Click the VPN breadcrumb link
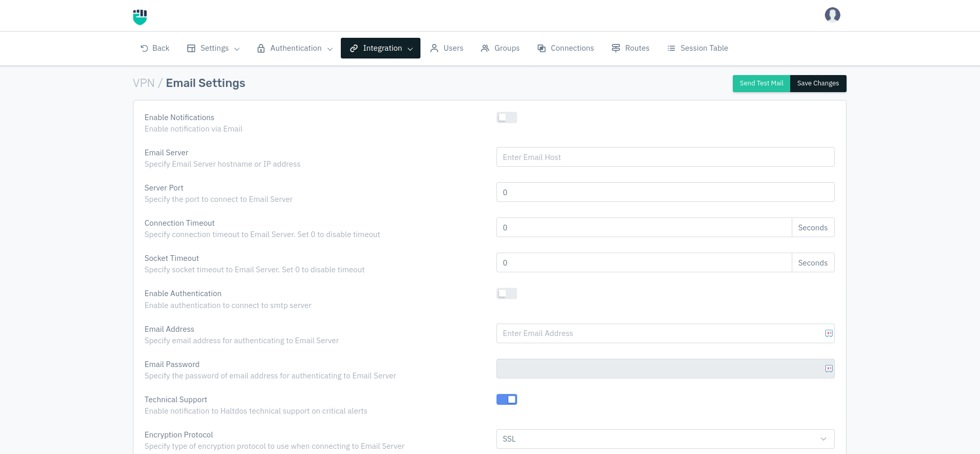The image size is (980, 454). 144,83
